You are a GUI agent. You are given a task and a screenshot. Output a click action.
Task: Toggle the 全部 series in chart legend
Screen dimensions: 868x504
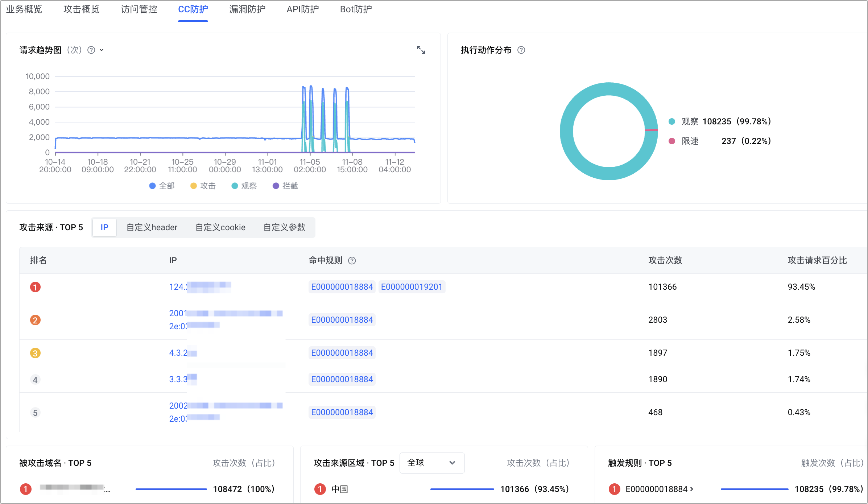coord(162,186)
